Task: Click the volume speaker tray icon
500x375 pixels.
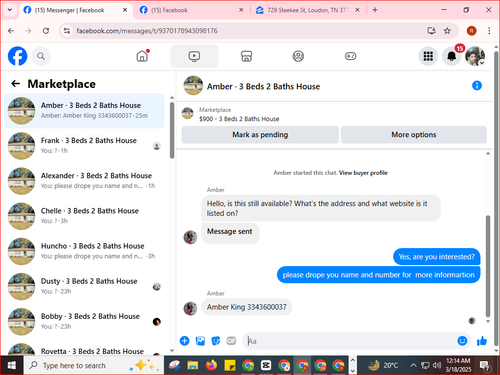Action: click(437, 365)
